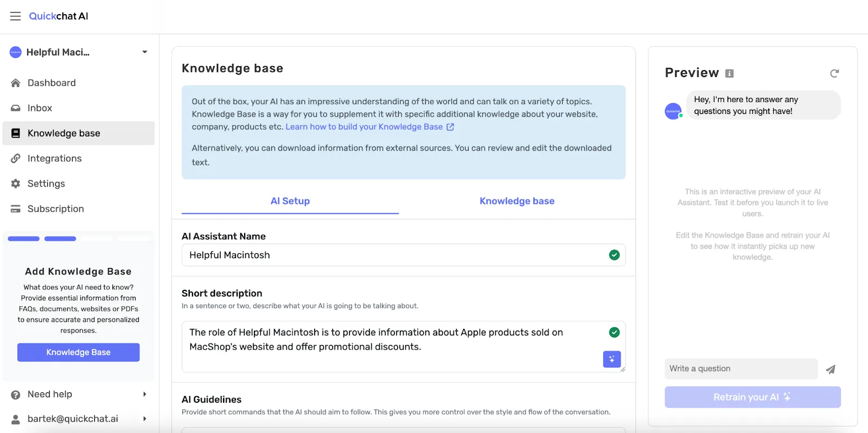Select the Knowledge base sidebar label
The image size is (868, 433).
[x=64, y=133]
